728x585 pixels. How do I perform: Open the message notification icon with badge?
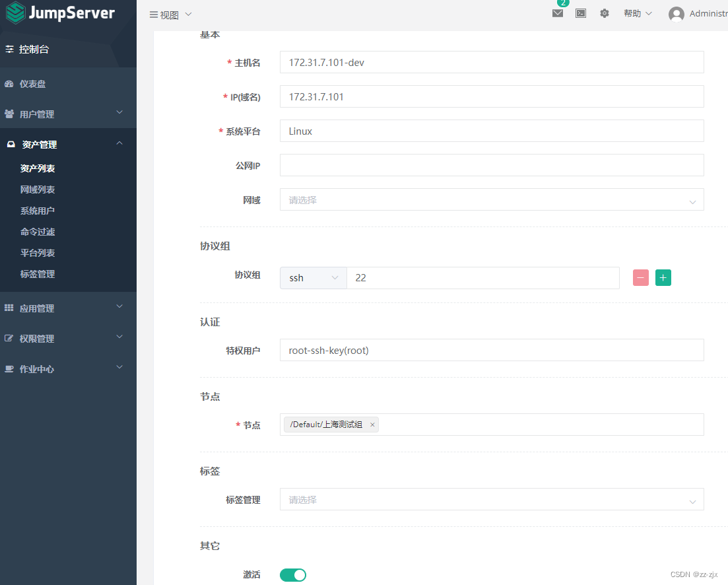[x=558, y=13]
